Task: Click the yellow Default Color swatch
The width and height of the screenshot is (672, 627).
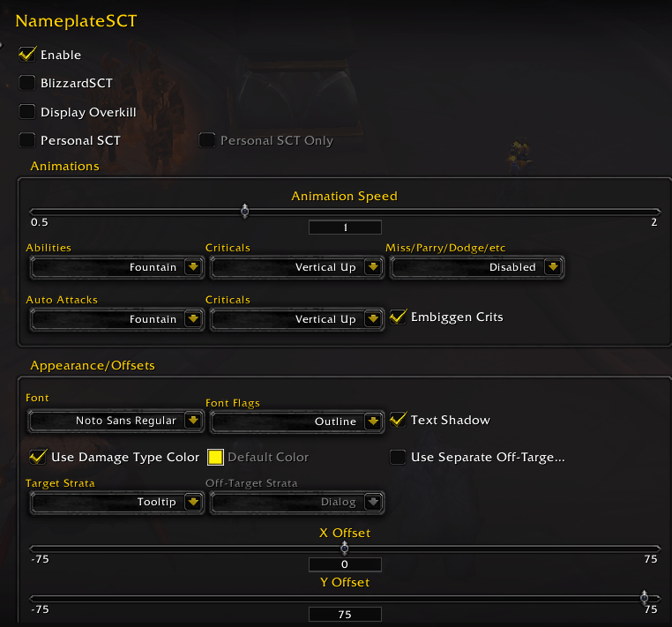Action: tap(215, 457)
